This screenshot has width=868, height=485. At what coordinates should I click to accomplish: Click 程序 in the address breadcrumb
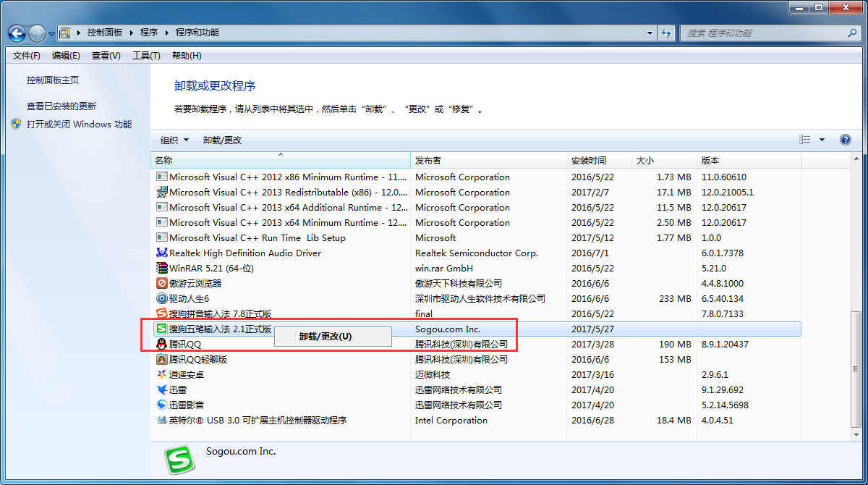click(149, 33)
